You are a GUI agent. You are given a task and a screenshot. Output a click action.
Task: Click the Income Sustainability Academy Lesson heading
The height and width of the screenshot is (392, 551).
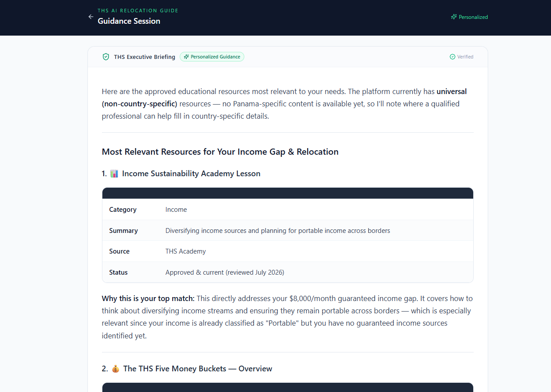pos(191,174)
